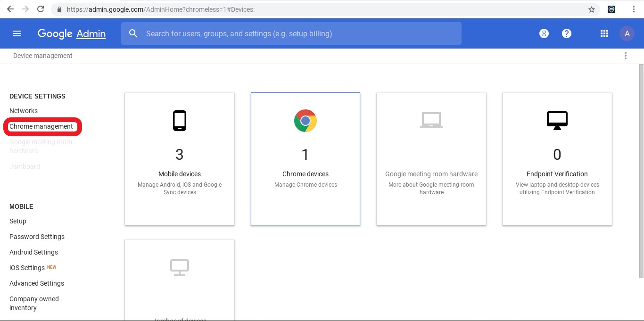
Task: Click the Chrome logo on the Chrome devices card
Action: [305, 121]
